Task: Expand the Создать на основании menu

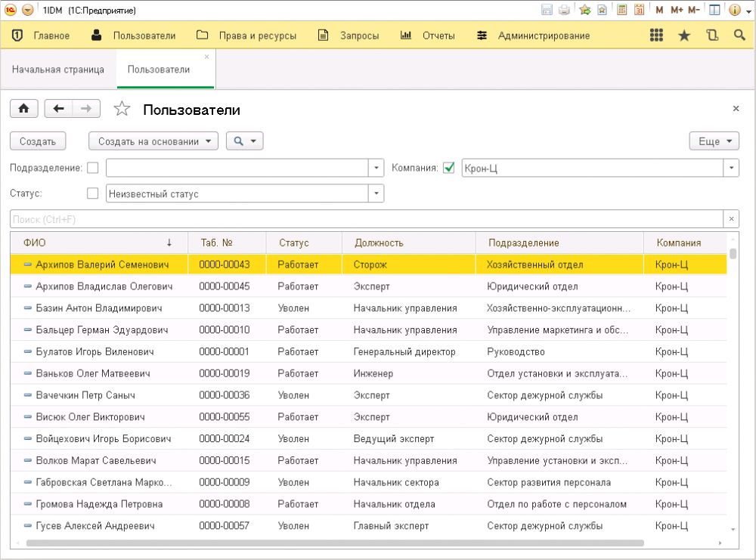Action: click(x=153, y=141)
